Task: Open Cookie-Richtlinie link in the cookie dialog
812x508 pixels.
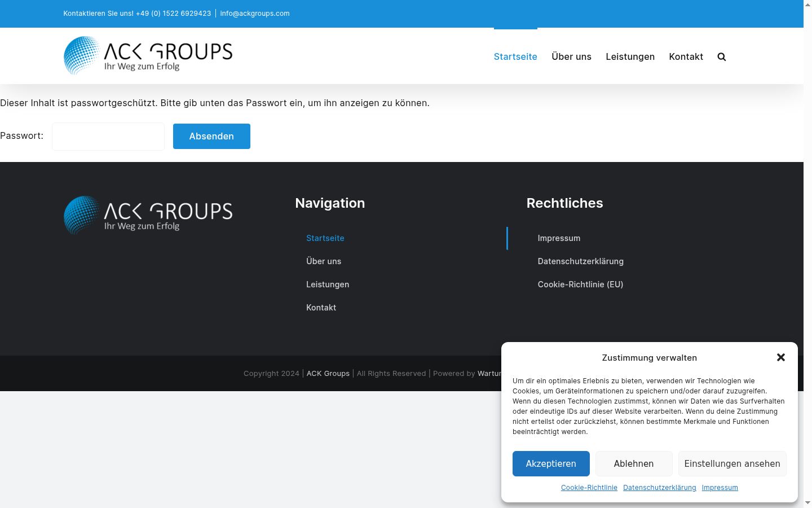Action: pos(589,488)
